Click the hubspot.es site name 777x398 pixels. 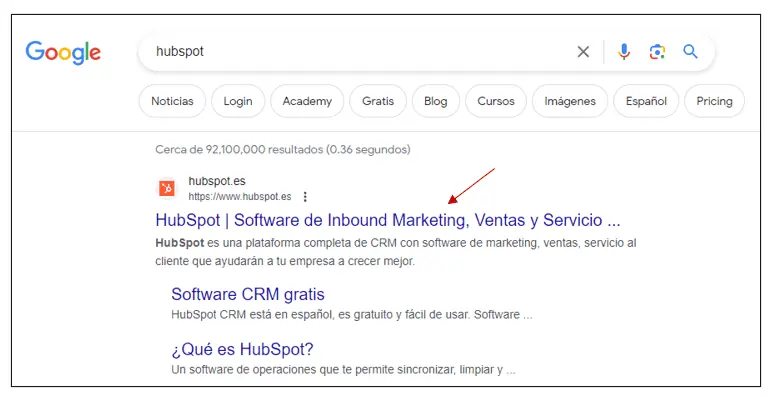[x=217, y=181]
